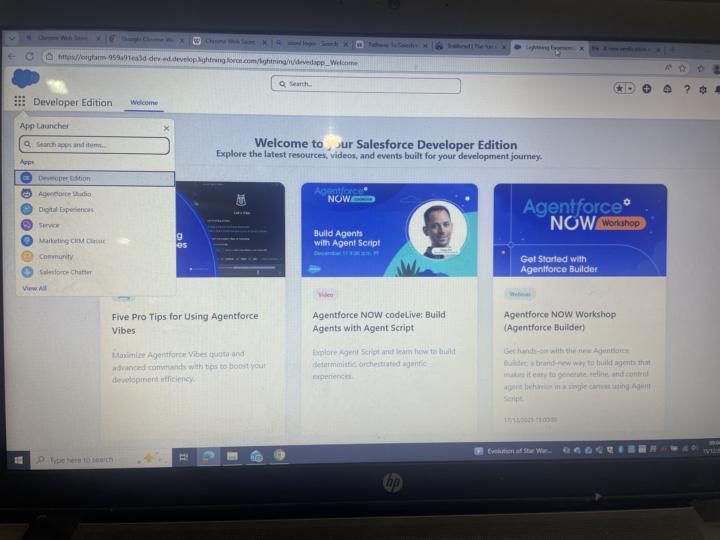Click the Video tag on codeLive card
This screenshot has width=720, height=540.
pyautogui.click(x=325, y=294)
